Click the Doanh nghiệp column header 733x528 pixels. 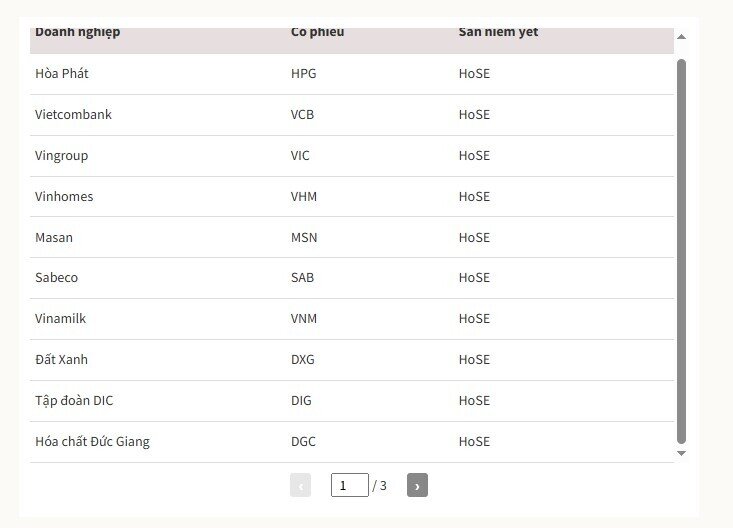pos(78,32)
